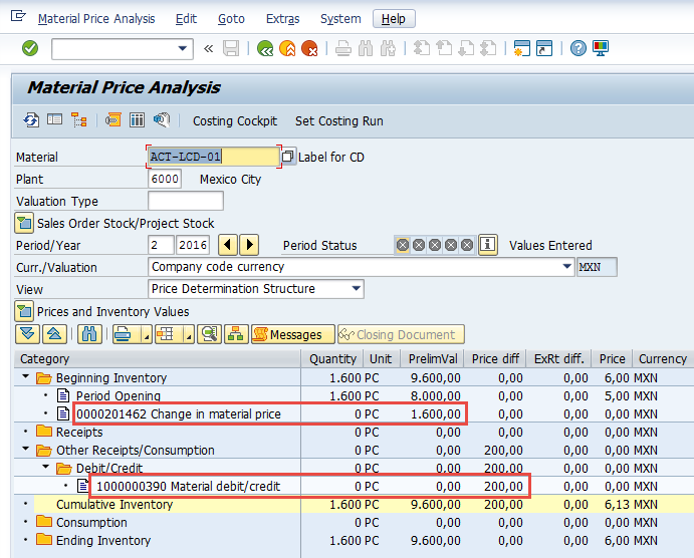The width and height of the screenshot is (694, 558).
Task: Click the red Cancel icon
Action: pos(309,48)
